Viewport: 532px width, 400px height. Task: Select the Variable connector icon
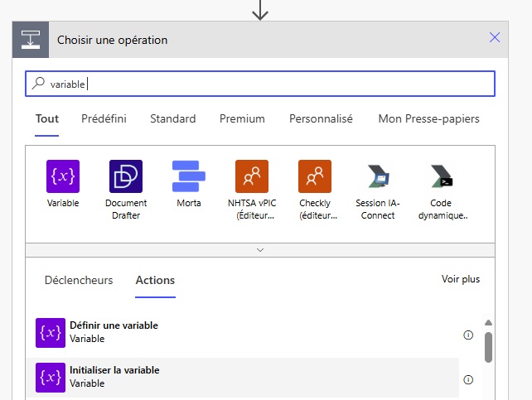(63, 176)
